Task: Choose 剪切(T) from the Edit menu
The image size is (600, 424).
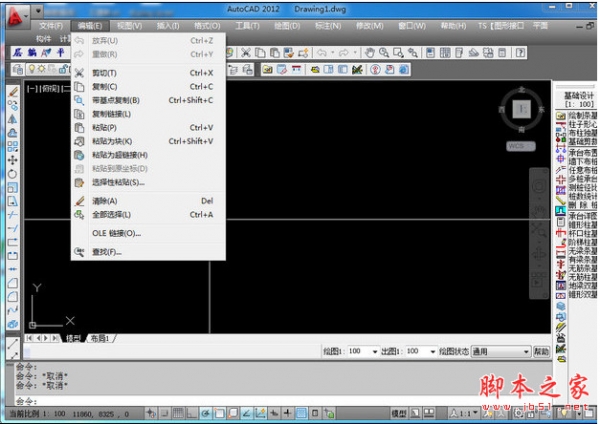Action: point(148,73)
